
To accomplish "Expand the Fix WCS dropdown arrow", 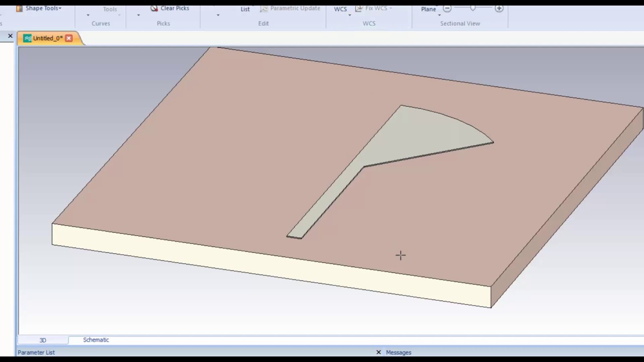I will pyautogui.click(x=390, y=9).
